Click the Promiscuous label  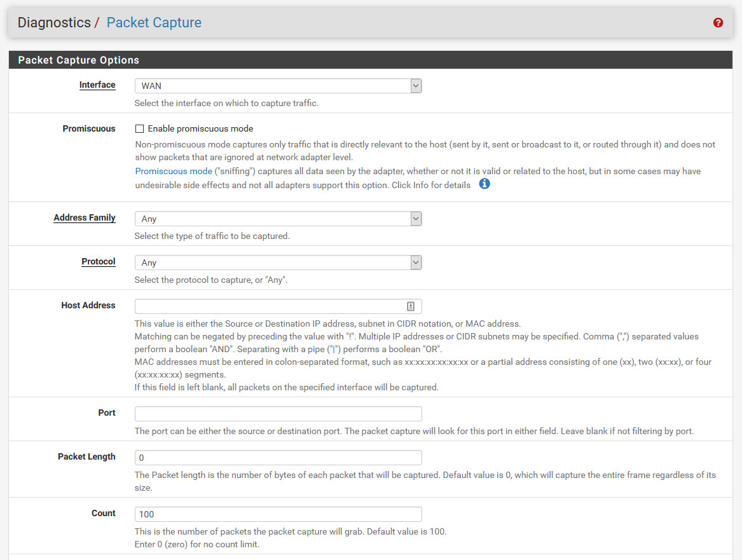pos(89,128)
